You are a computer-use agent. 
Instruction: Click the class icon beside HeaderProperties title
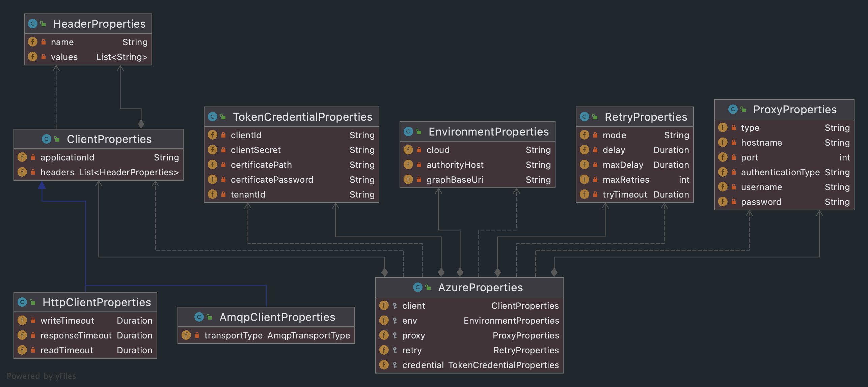33,24
